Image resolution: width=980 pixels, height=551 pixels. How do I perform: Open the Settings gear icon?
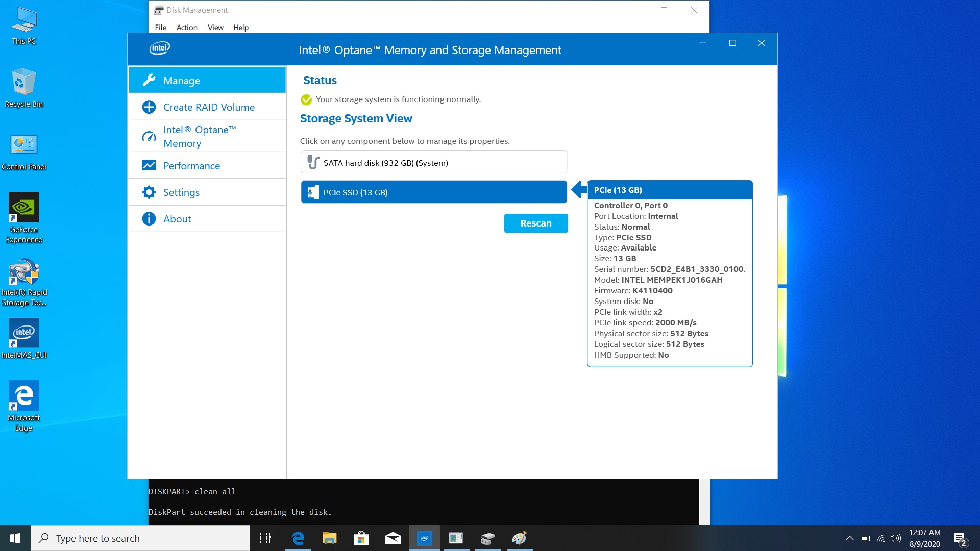click(149, 192)
